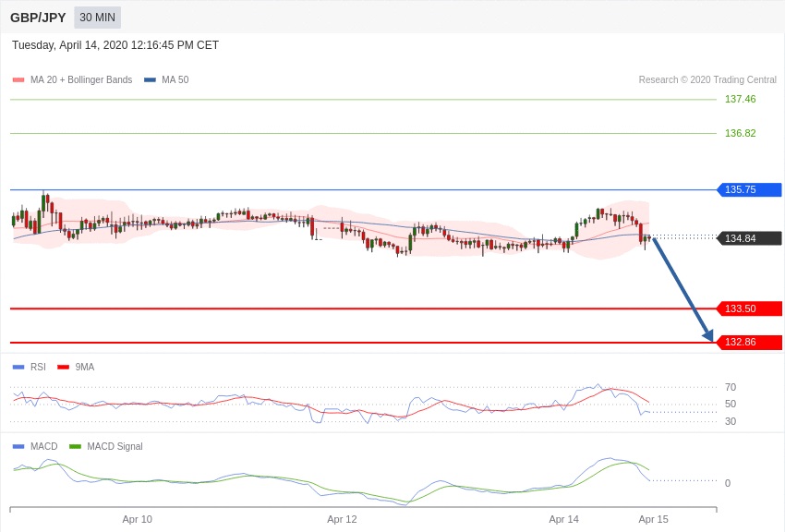Screen dimensions: 785x532
Task: Click the 'Apr 12' date axis label
Action: click(342, 519)
